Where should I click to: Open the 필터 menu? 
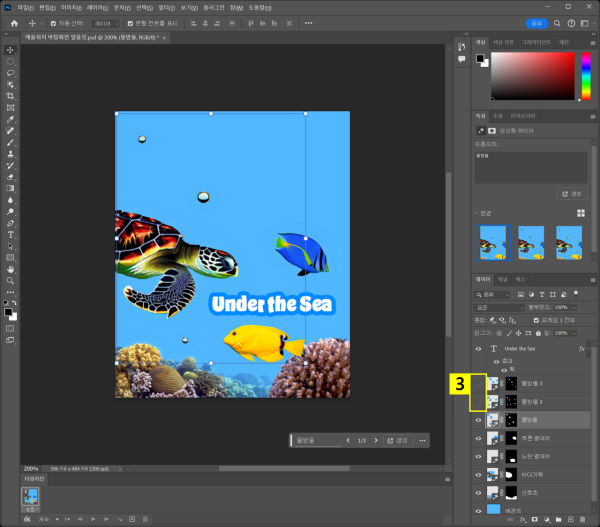pyautogui.click(x=165, y=7)
